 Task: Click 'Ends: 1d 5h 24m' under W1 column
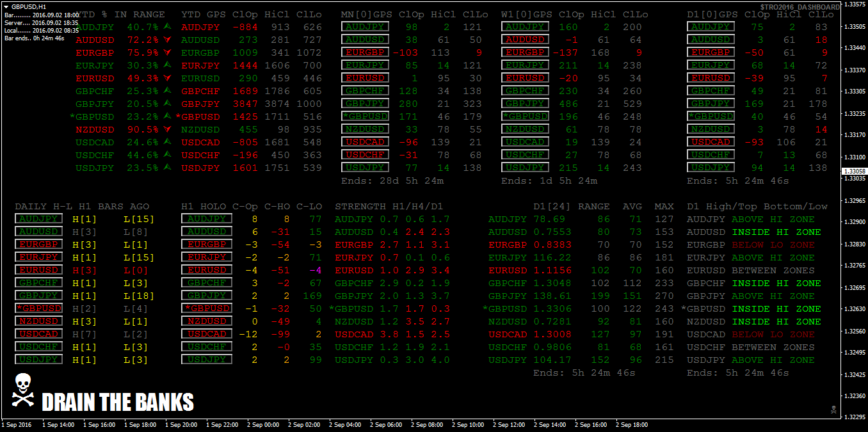tap(549, 180)
